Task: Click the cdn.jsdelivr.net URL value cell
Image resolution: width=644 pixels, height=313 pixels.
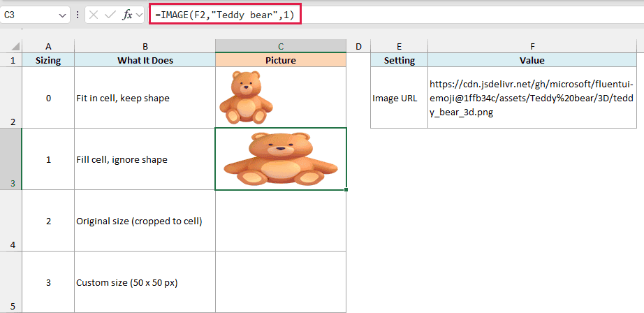Action: [x=532, y=97]
